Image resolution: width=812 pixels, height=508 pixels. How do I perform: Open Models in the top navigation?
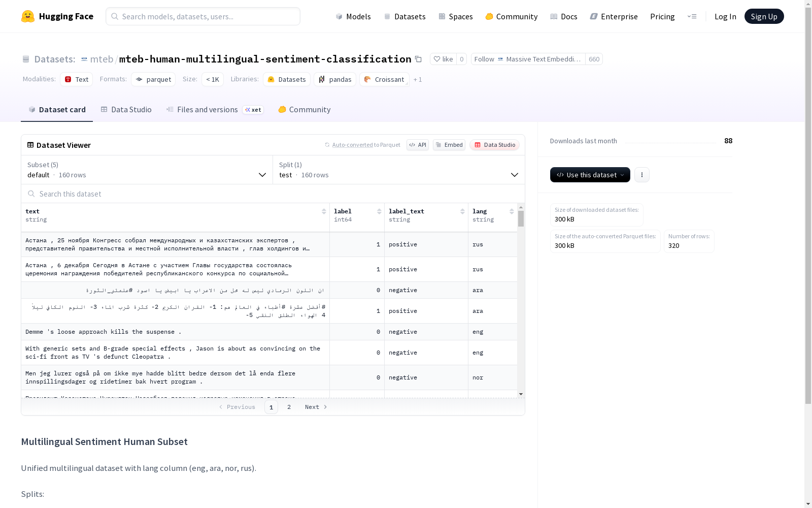(353, 16)
